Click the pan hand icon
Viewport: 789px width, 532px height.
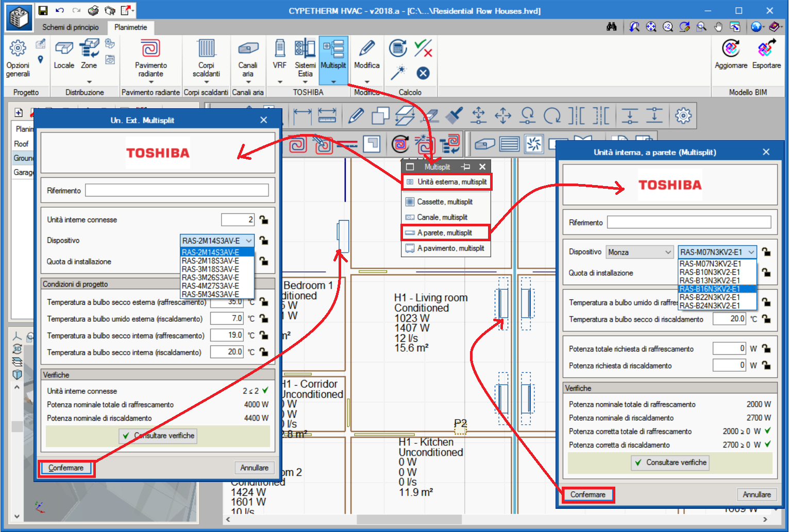pyautogui.click(x=718, y=27)
